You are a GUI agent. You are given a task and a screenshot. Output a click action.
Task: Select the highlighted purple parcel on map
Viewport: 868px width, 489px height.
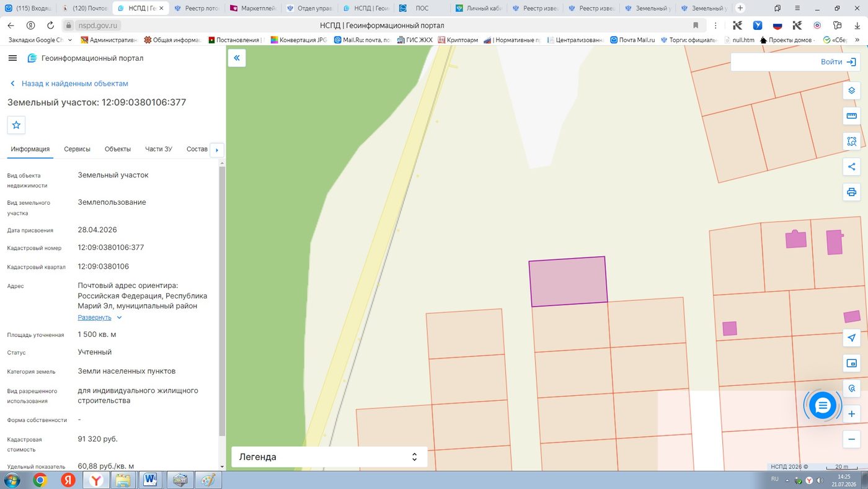click(567, 281)
